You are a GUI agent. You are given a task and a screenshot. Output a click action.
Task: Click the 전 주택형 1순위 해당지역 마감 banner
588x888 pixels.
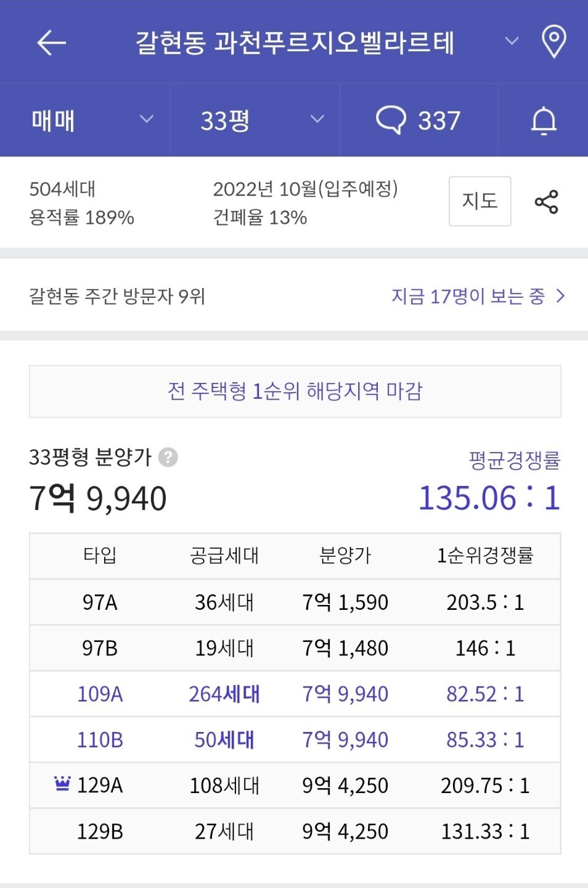coord(295,392)
